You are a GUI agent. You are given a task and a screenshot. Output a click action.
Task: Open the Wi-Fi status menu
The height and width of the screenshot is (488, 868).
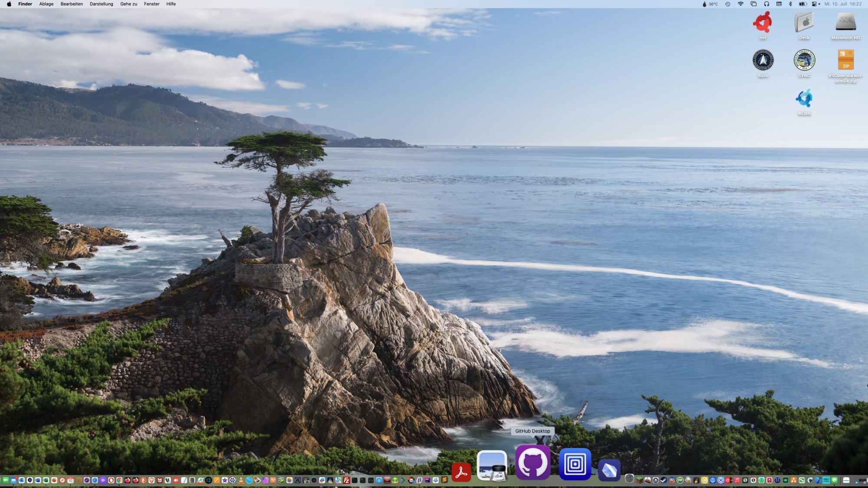pos(740,4)
